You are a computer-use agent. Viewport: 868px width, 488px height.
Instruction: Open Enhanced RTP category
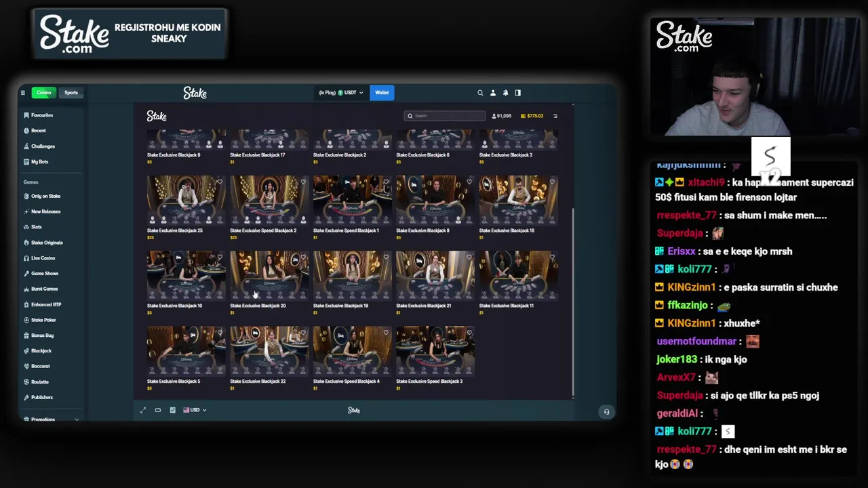[x=43, y=305]
